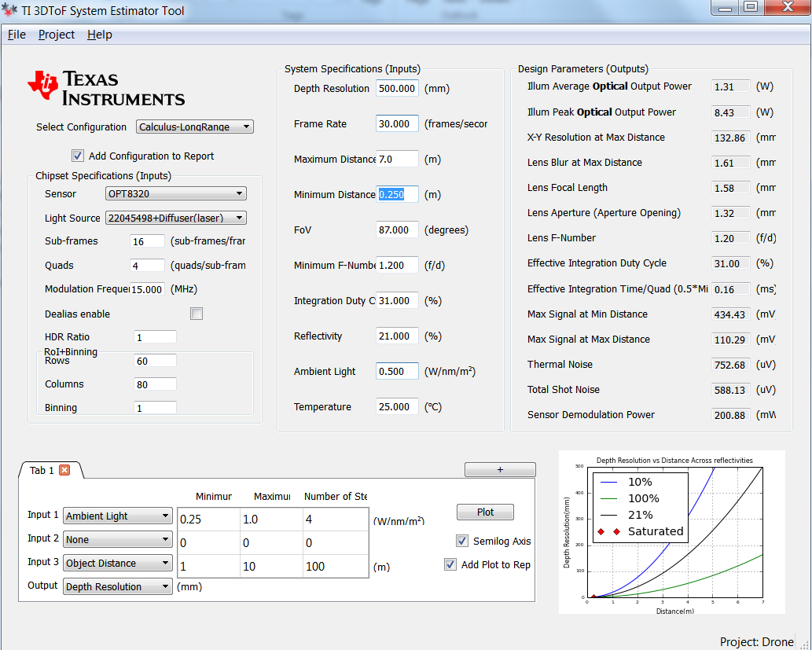Click the Integration Duty Cycle input field
The image size is (812, 650).
point(397,300)
